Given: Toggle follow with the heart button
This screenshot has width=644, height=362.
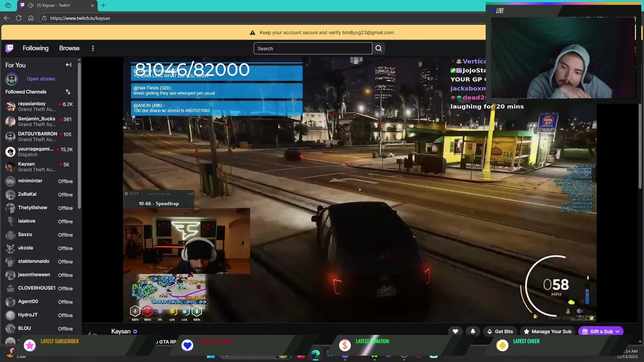Looking at the screenshot, I should [455, 331].
